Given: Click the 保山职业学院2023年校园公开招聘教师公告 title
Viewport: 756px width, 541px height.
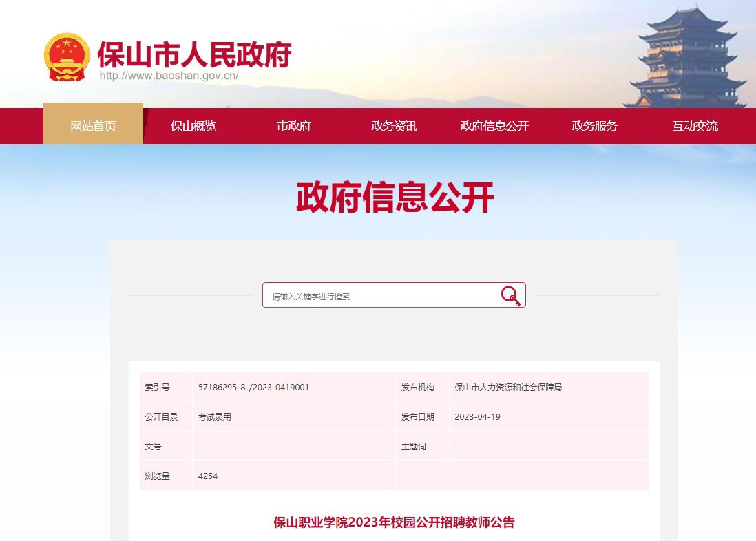Looking at the screenshot, I should tap(394, 522).
